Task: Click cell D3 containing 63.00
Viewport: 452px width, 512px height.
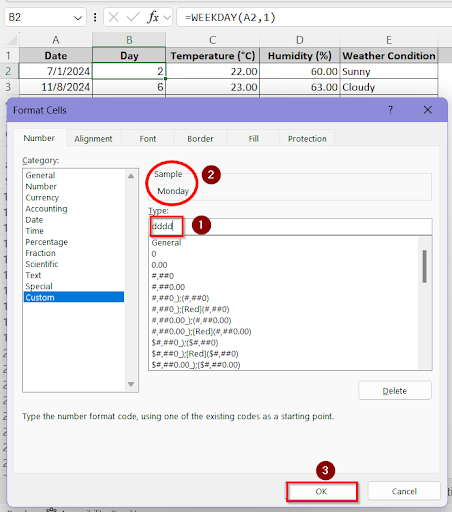Action: pos(300,87)
